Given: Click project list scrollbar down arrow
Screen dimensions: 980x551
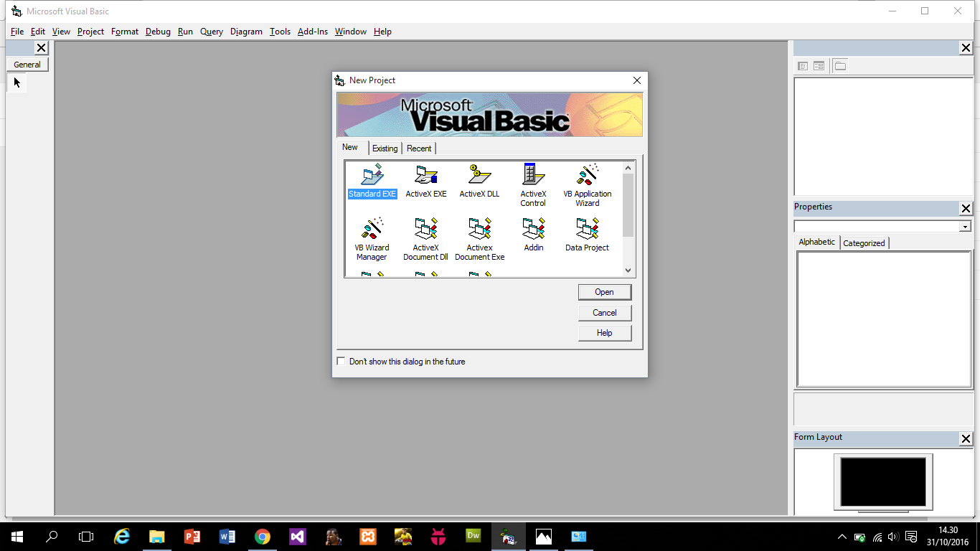Looking at the screenshot, I should (628, 270).
